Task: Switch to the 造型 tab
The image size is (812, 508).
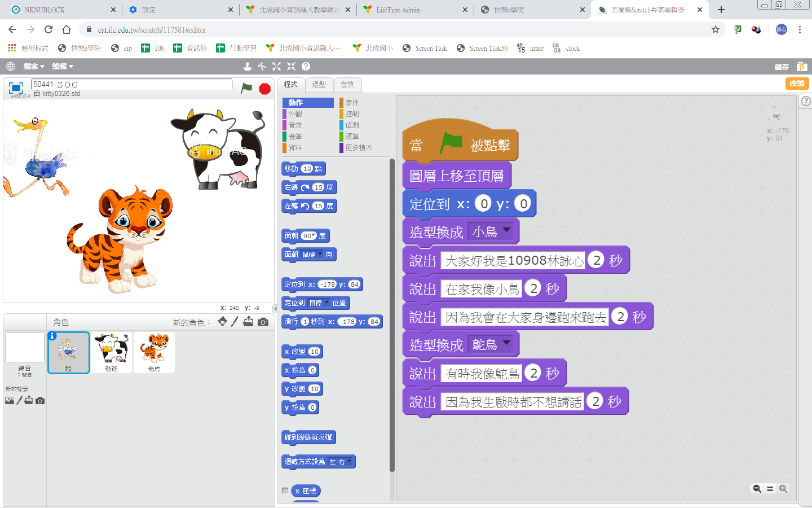Action: [319, 85]
